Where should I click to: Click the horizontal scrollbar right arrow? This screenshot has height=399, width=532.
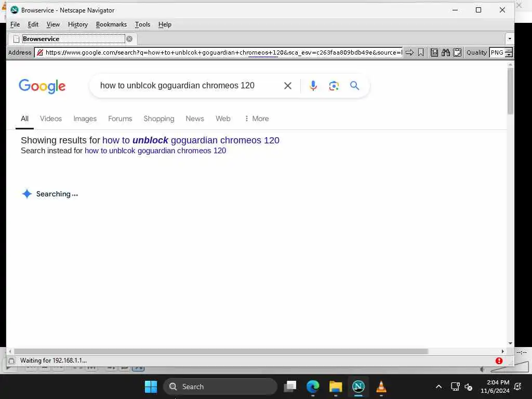pos(503,352)
